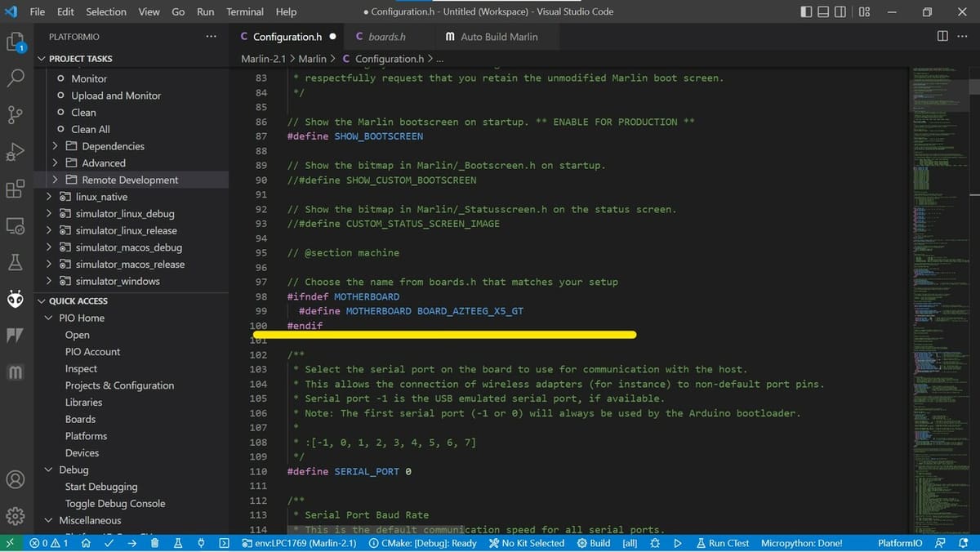
Task: Open the Accounts icon in activity bar
Action: (15, 479)
